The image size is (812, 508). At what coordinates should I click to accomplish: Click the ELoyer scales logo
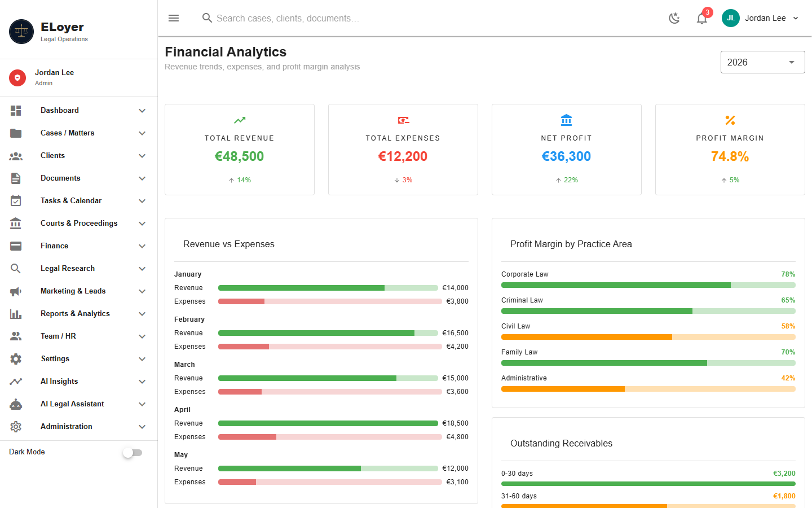(21, 32)
